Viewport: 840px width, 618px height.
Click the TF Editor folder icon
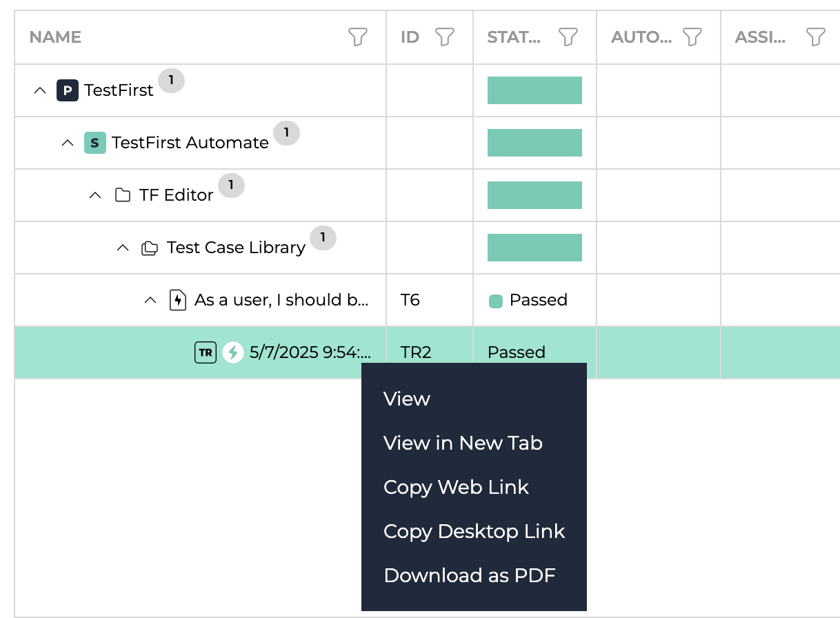pyautogui.click(x=123, y=195)
